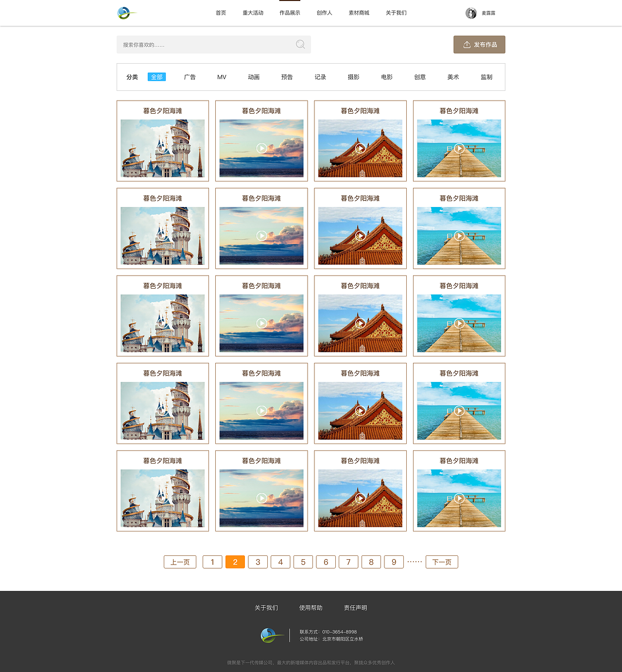Viewport: 622px width, 672px height.
Task: Play the sunset clouds video in the fourth row
Action: 261,411
